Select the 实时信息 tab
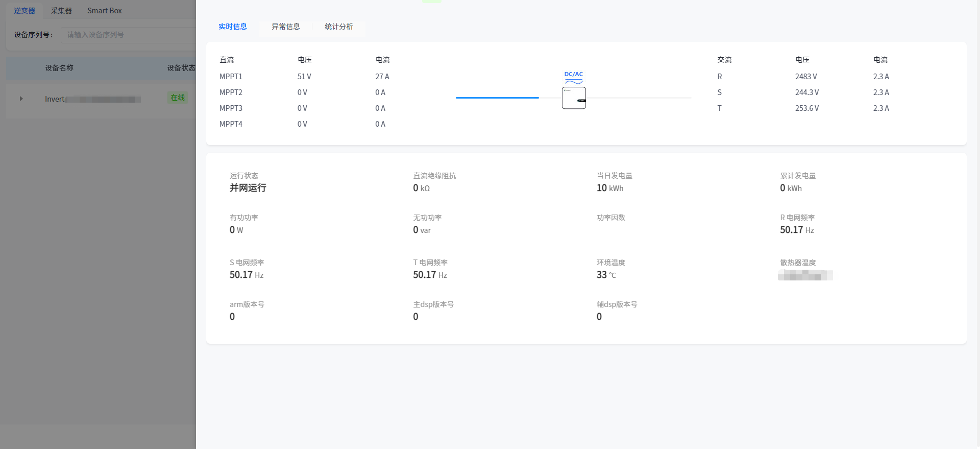Viewport: 980px width, 449px height. coord(233,27)
